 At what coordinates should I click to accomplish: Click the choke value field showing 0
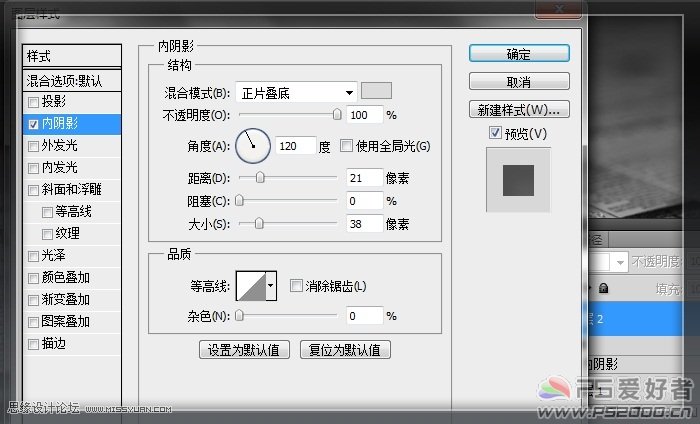[365, 201]
